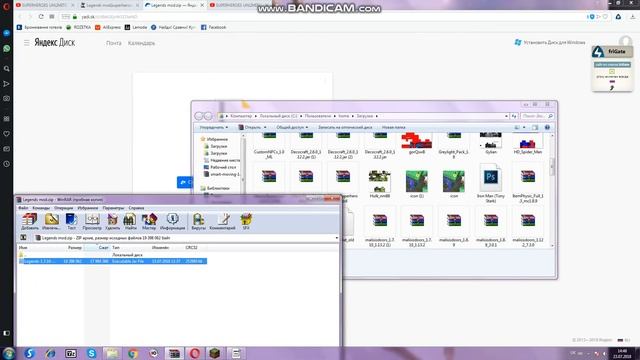Viewport: 640px width, 360px height.
Task: Expand the WinRAR archive path dropdown
Action: click(337, 238)
